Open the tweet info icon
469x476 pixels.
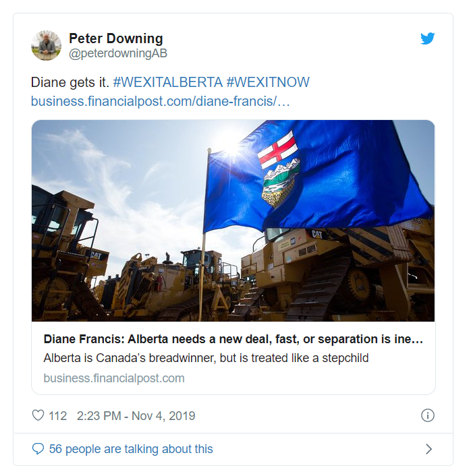[428, 415]
